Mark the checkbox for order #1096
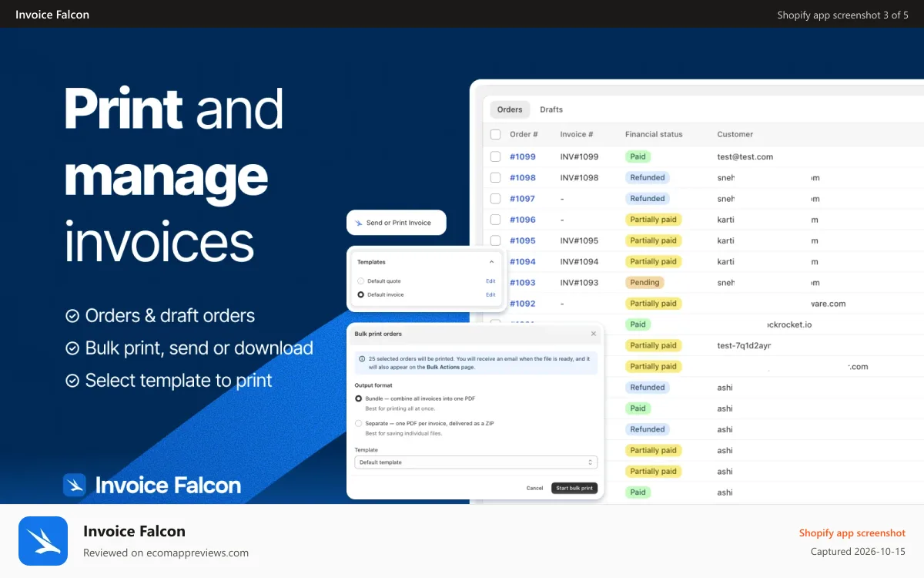924x578 pixels. point(495,220)
